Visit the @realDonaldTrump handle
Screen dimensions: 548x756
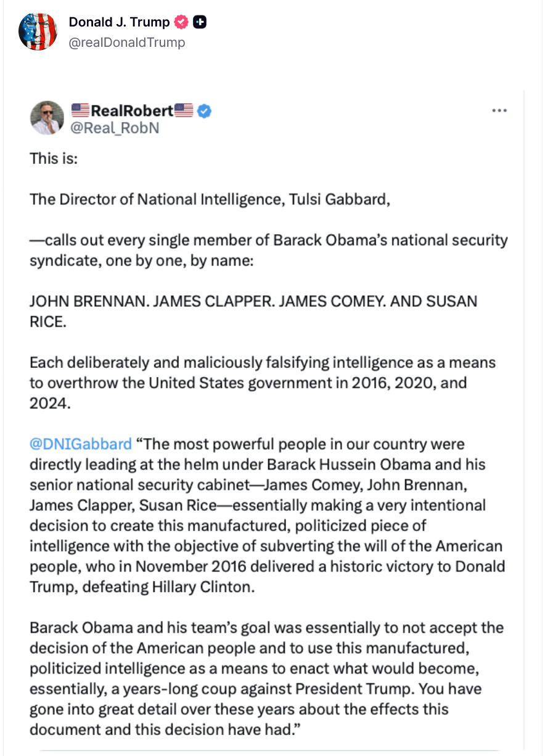point(126,42)
